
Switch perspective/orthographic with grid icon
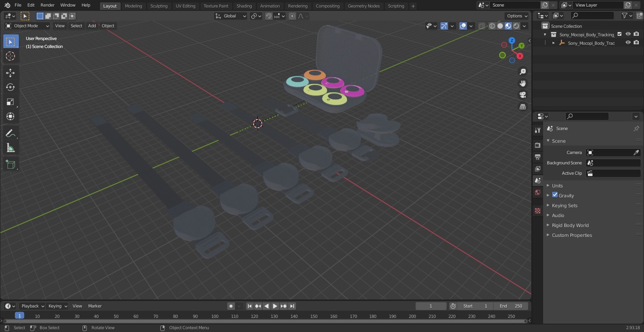tap(523, 107)
